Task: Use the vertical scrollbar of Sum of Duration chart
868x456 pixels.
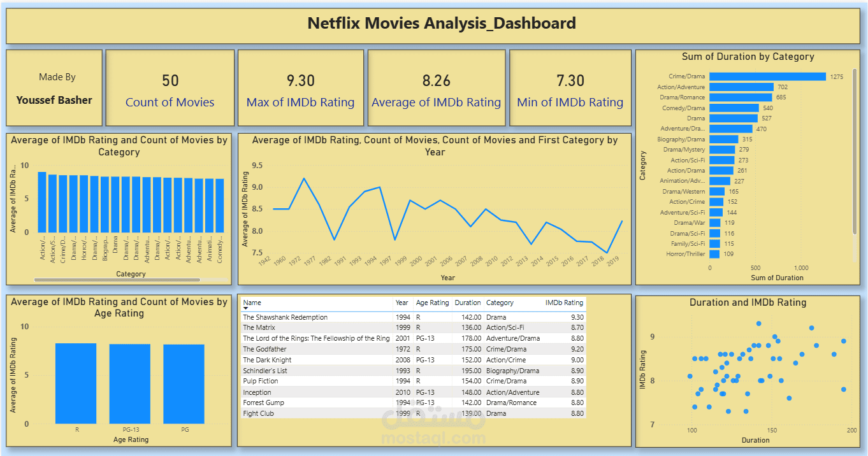Action: click(855, 151)
